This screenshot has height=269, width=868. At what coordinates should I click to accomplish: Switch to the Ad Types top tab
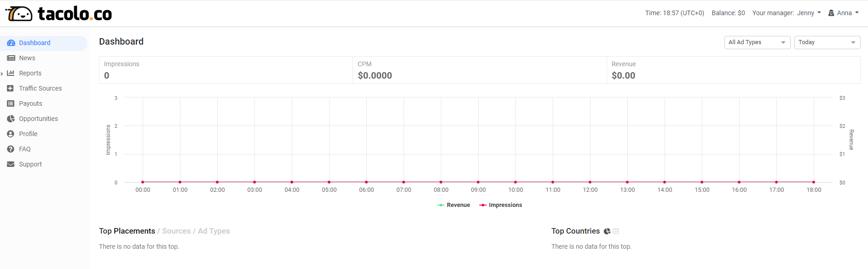pyautogui.click(x=214, y=231)
